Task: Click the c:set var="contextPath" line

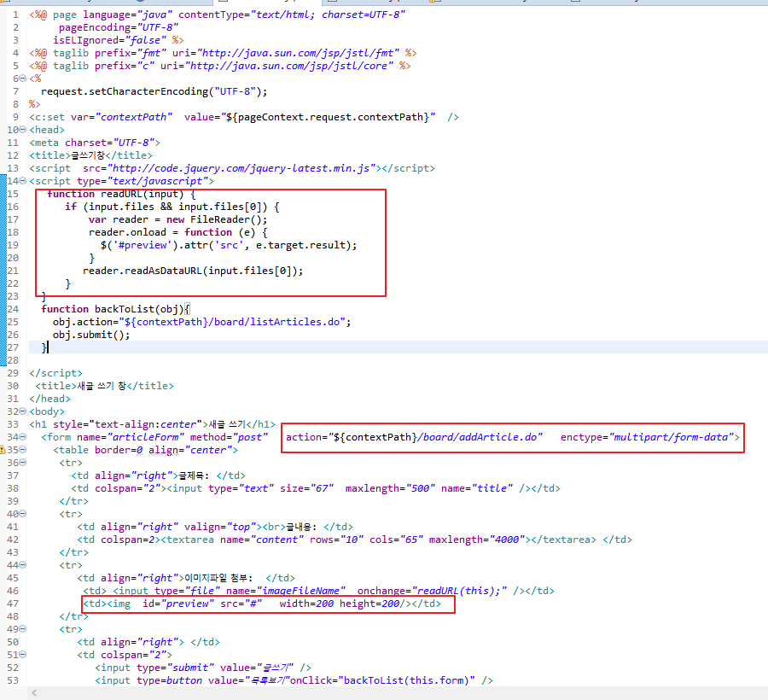Action: pyautogui.click(x=244, y=117)
